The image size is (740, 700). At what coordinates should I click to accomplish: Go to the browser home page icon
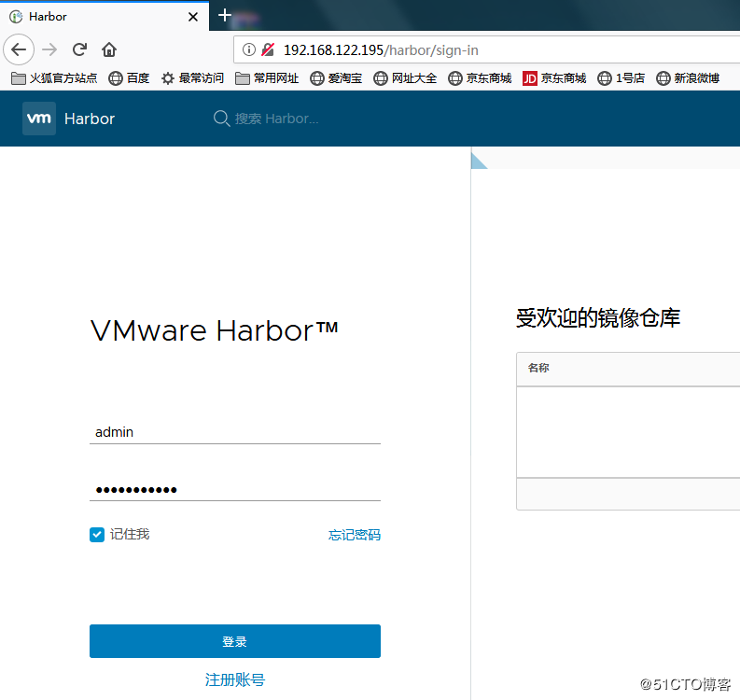tap(109, 49)
